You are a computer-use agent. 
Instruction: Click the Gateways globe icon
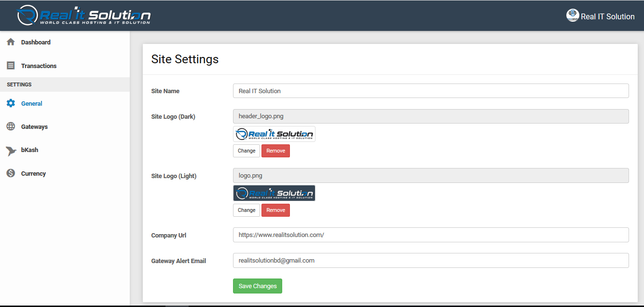(x=11, y=126)
